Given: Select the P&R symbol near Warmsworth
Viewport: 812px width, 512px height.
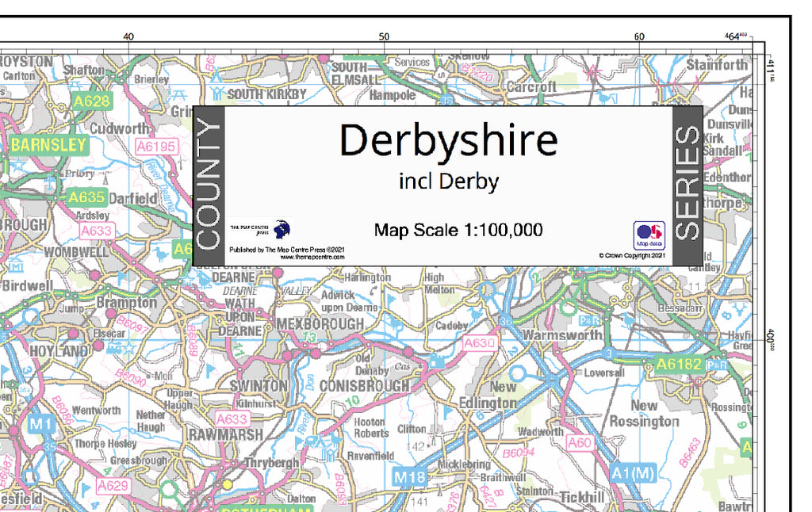Looking at the screenshot, I should (x=589, y=320).
